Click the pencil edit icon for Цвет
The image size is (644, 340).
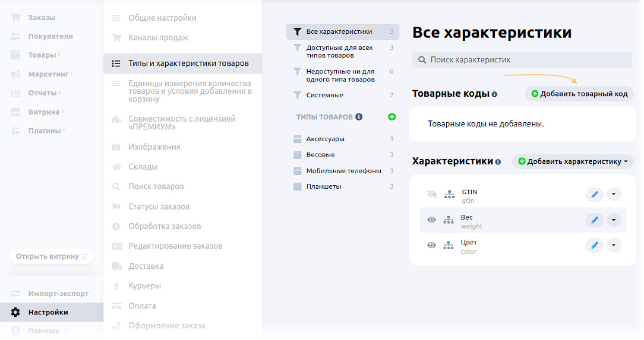(x=594, y=245)
